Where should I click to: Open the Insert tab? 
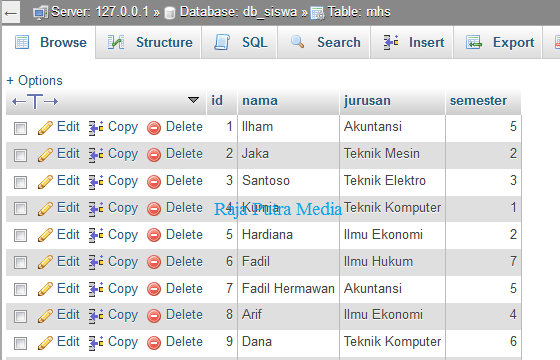412,42
